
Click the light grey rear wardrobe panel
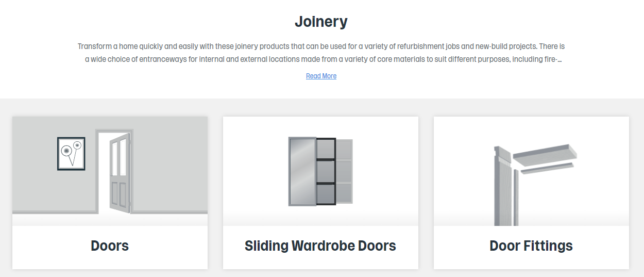(345, 171)
